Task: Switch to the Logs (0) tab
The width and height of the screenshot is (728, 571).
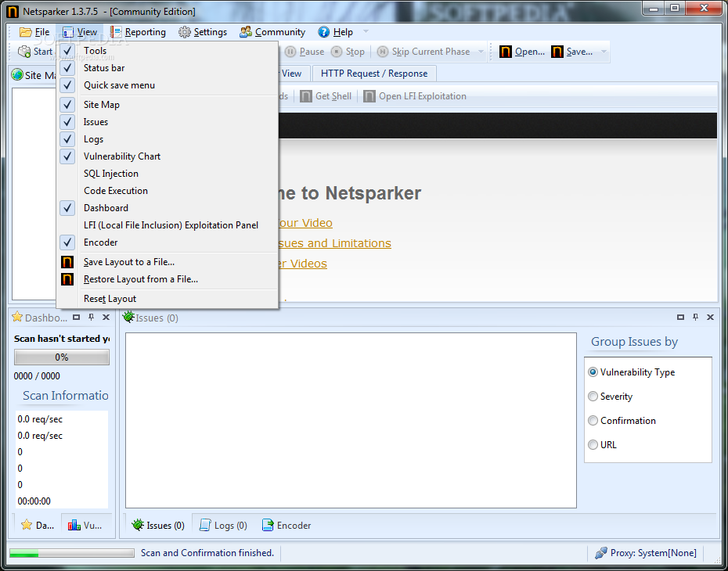Action: tap(223, 525)
